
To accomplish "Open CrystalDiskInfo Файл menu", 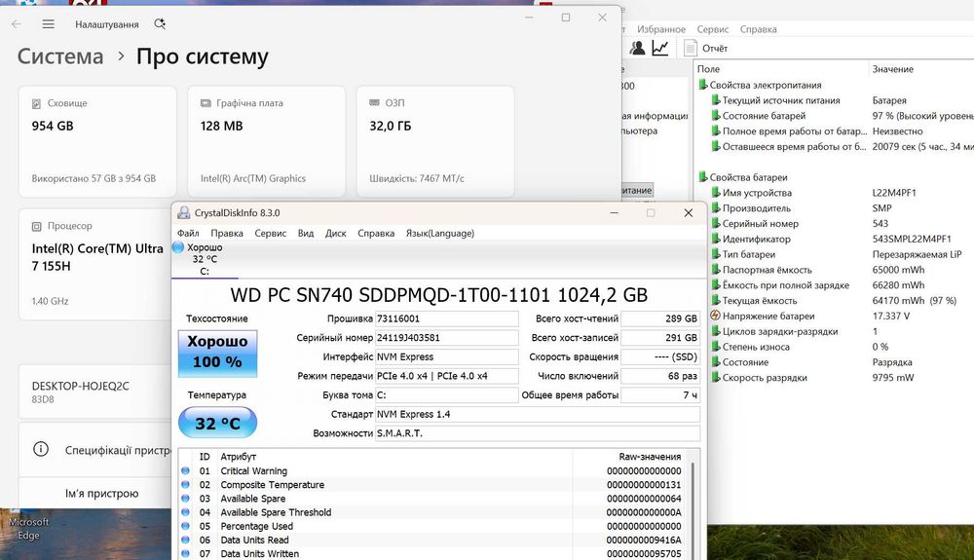I will click(188, 234).
